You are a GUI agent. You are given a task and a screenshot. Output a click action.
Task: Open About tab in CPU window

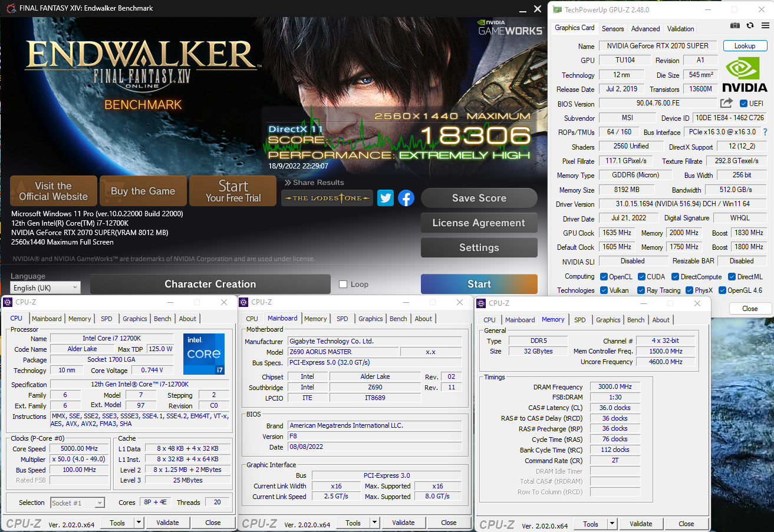pyautogui.click(x=187, y=319)
